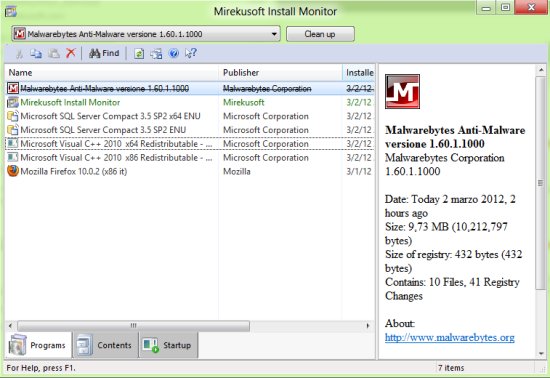
Task: Select Microsoft SQL Server Compact x64 ENU row
Action: coord(190,116)
